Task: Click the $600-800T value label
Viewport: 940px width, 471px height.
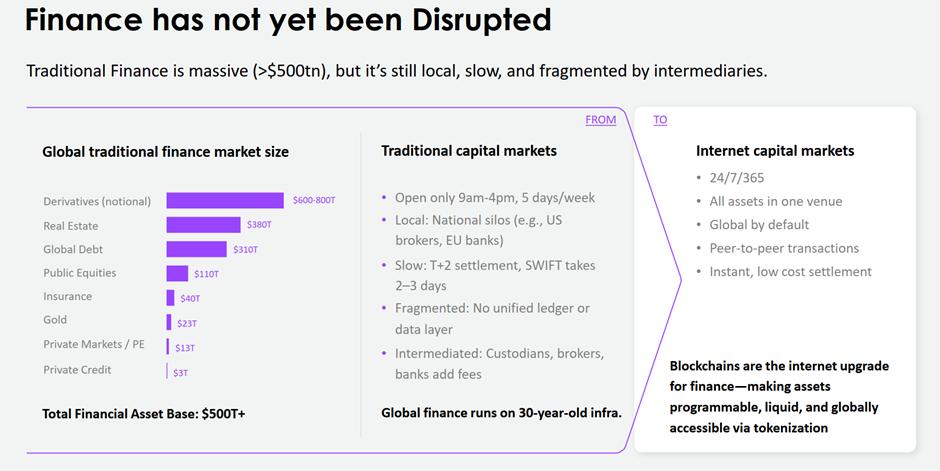Action: point(314,200)
